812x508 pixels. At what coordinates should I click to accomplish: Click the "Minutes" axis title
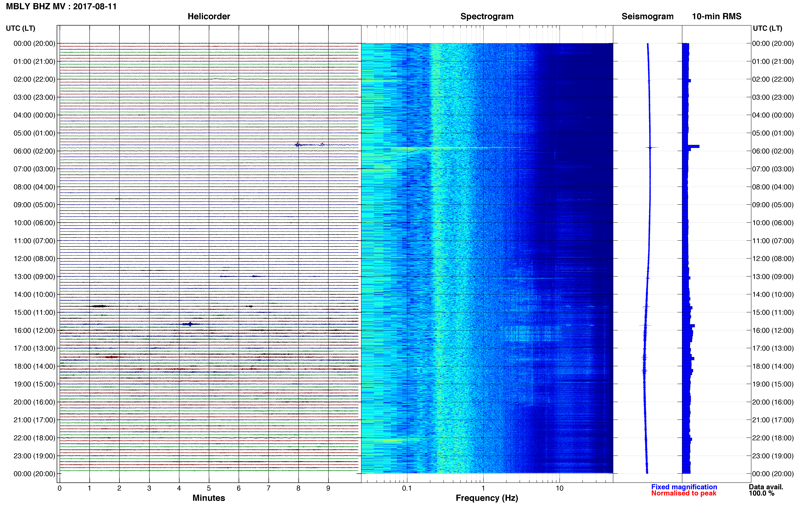click(209, 498)
